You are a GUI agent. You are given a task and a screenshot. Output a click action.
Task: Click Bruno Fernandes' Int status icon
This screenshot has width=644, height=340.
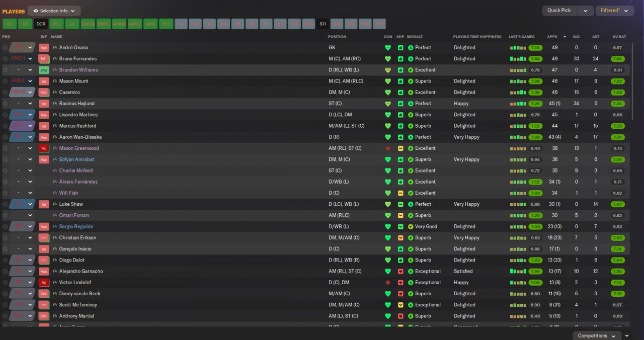(x=44, y=59)
